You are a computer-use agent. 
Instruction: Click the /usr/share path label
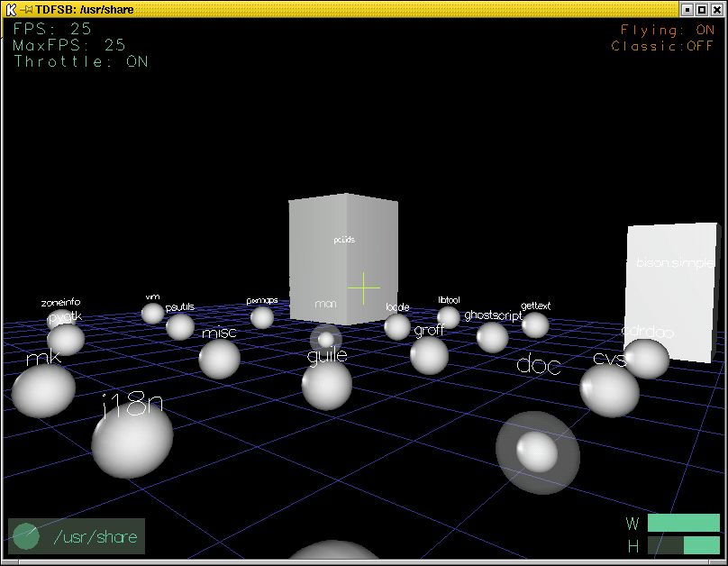(96, 537)
